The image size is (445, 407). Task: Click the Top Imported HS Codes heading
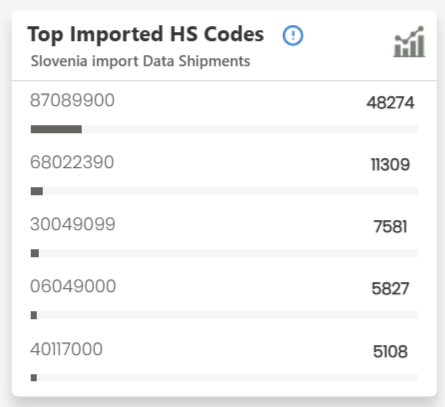(x=146, y=34)
